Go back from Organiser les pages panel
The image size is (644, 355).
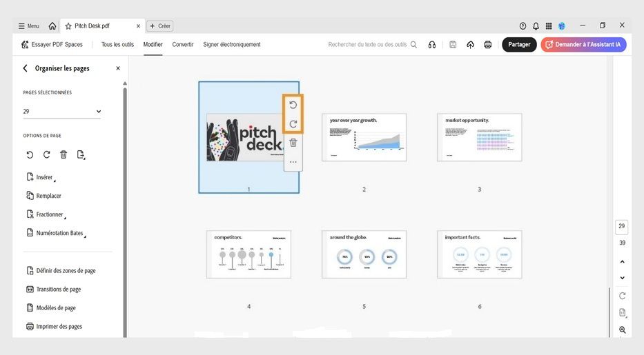(x=25, y=68)
